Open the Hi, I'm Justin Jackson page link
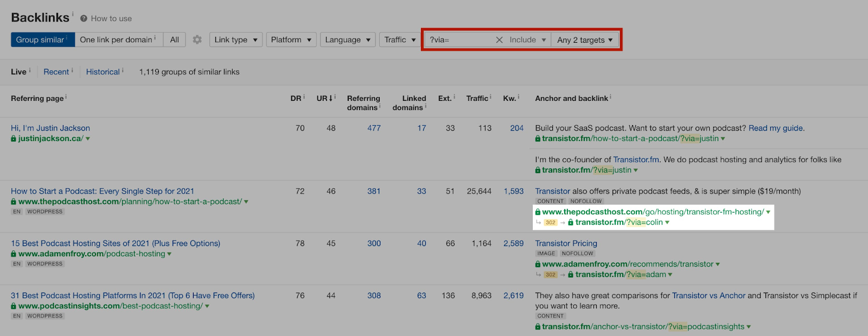The height and width of the screenshot is (336, 868). (x=50, y=128)
